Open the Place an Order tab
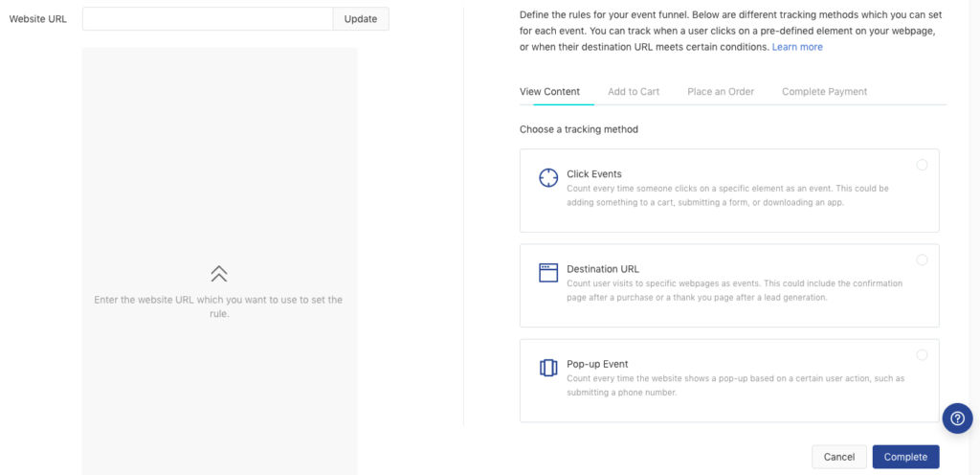980x475 pixels. (721, 91)
